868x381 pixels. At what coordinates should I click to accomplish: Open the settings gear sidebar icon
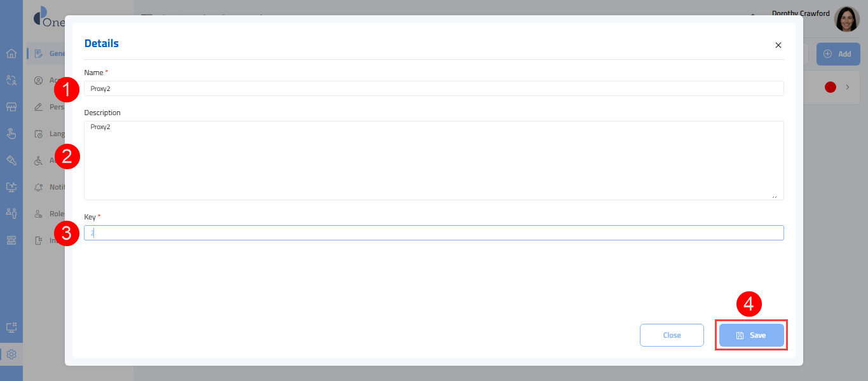tap(11, 354)
